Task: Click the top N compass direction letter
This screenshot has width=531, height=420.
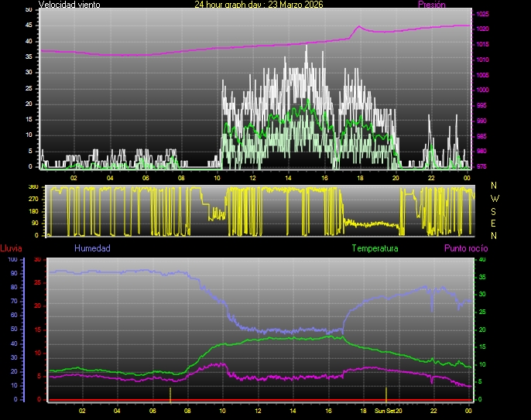Action: [x=495, y=186]
